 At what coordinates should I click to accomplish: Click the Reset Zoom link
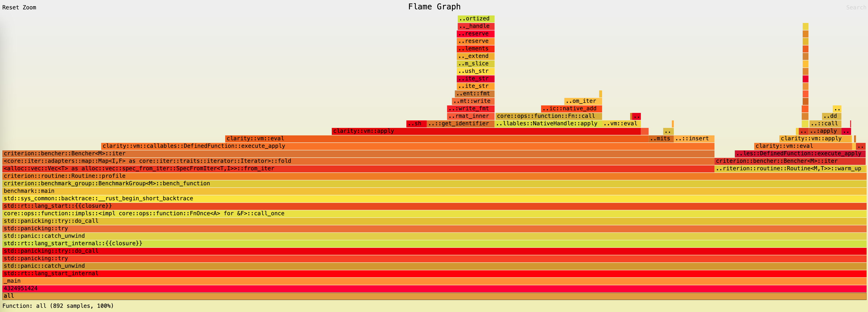tap(19, 7)
